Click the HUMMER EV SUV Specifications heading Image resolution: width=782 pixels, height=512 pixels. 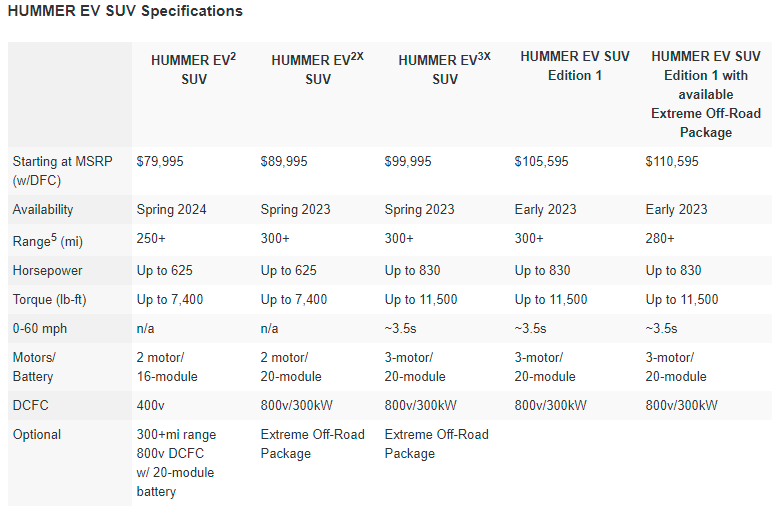click(126, 12)
